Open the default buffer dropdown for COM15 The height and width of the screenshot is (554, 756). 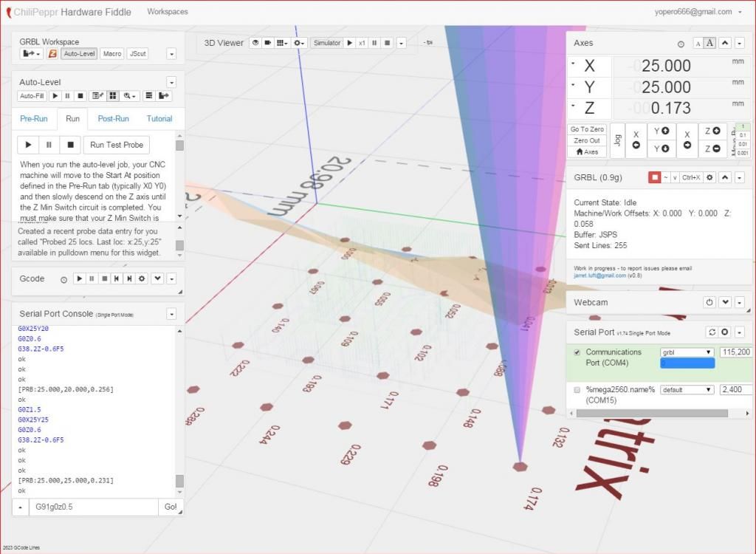(x=687, y=389)
